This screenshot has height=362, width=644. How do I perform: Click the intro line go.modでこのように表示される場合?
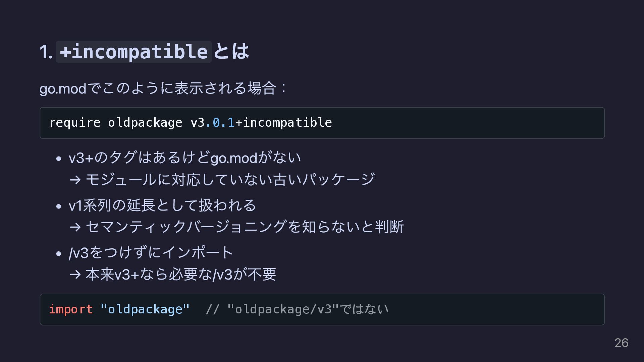(163, 88)
